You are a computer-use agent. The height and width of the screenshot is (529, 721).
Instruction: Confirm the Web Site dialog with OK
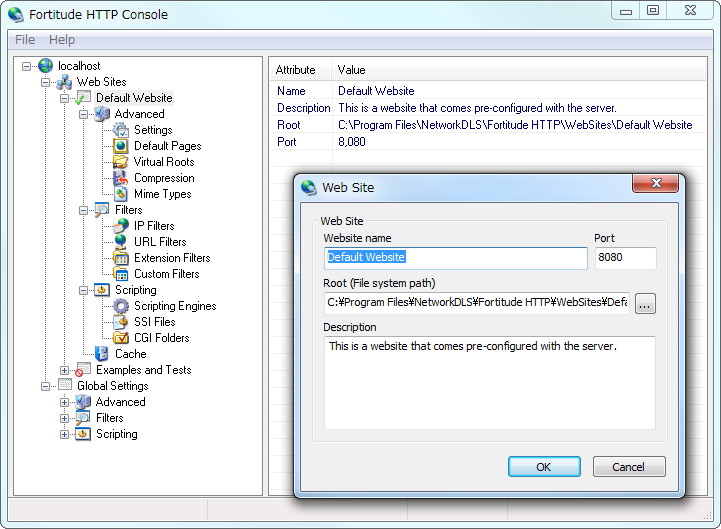tap(544, 467)
